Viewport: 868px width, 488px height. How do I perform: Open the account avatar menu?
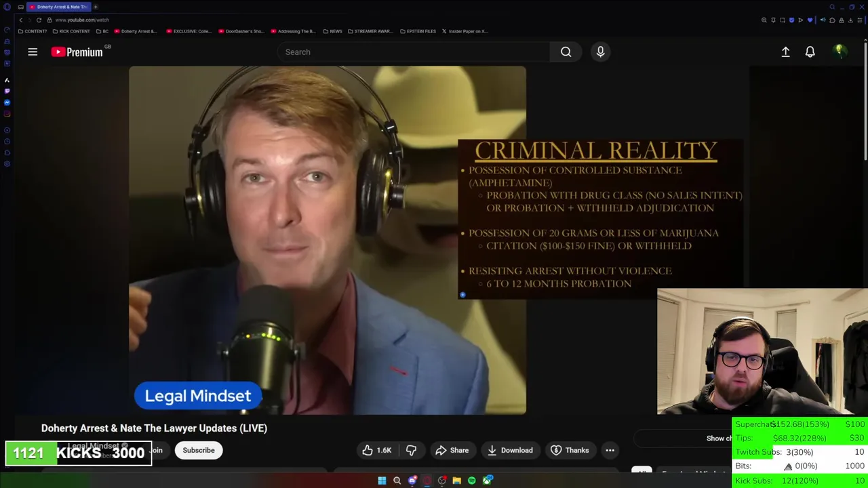840,52
